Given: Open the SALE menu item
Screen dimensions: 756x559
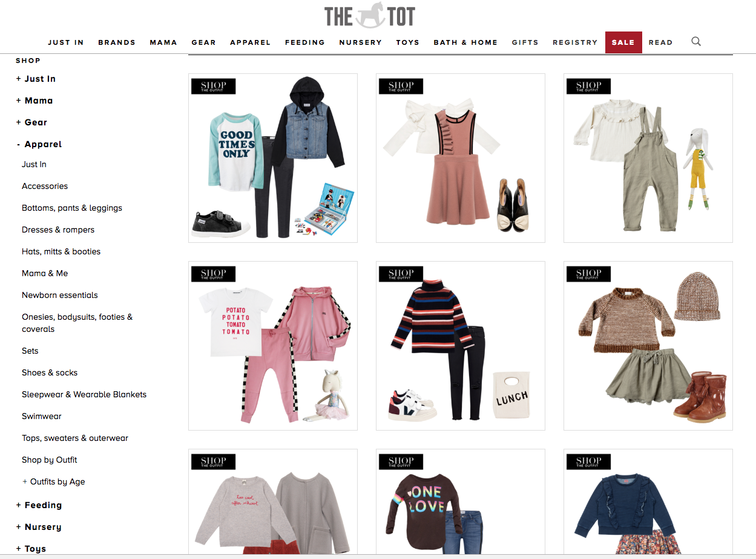Looking at the screenshot, I should (x=623, y=42).
